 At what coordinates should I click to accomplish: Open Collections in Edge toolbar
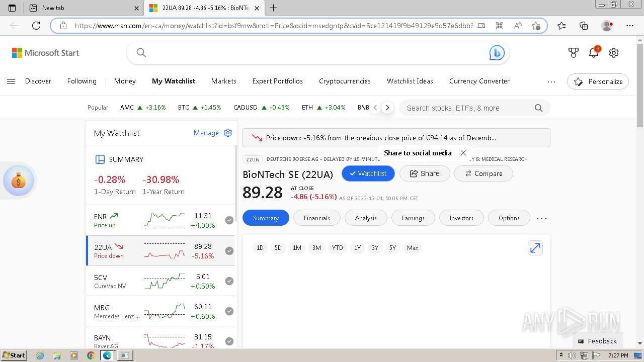(584, 26)
